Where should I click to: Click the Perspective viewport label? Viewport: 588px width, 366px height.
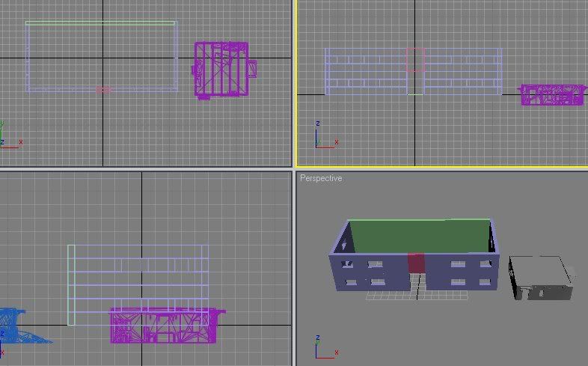321,178
